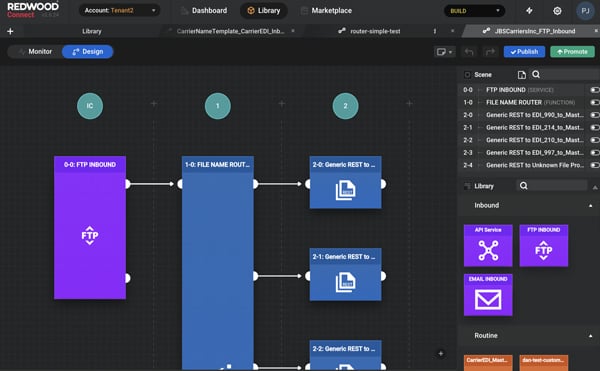The width and height of the screenshot is (600, 371).
Task: Go to the Dashboard page
Action: 204,11
